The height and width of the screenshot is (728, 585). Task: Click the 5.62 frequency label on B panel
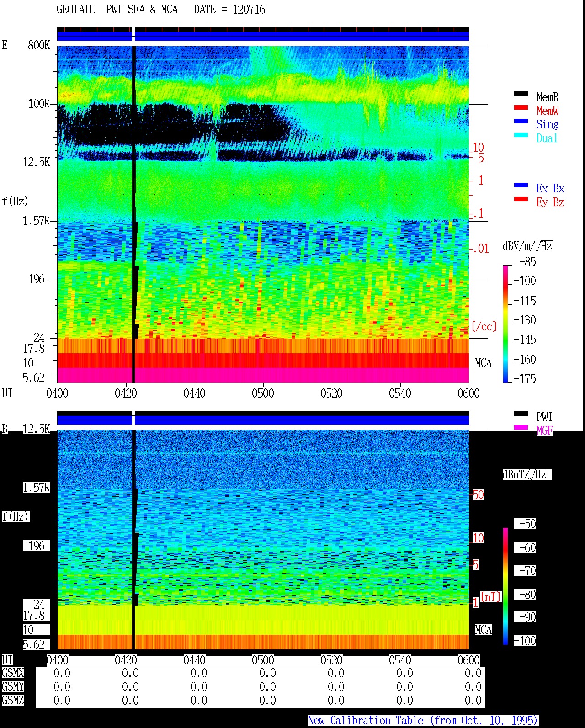click(x=34, y=645)
